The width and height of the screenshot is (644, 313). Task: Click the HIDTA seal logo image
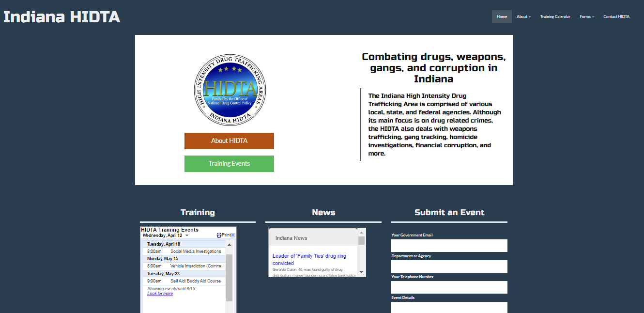(x=230, y=90)
